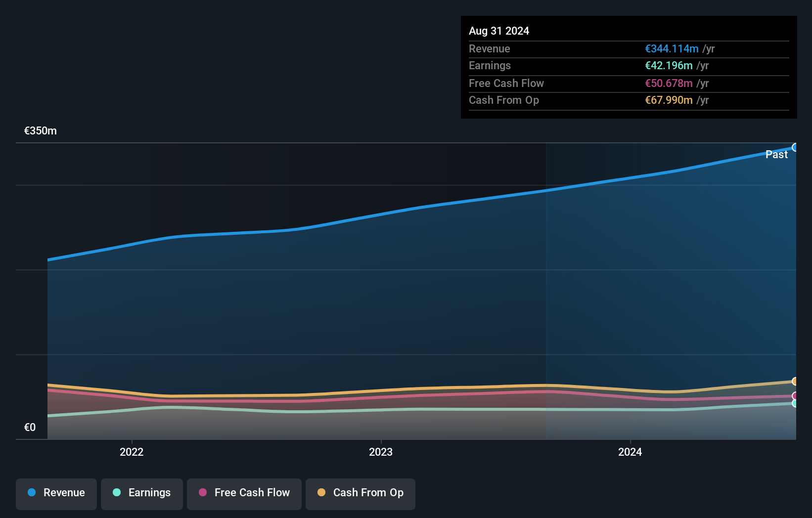
Task: Toggle the Earnings legend button
Action: click(142, 494)
